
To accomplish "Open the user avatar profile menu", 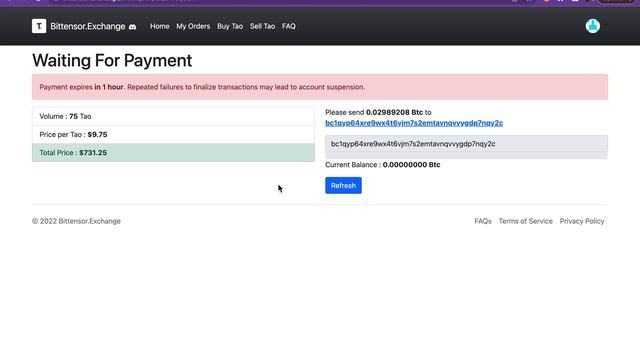I will pos(593,26).
